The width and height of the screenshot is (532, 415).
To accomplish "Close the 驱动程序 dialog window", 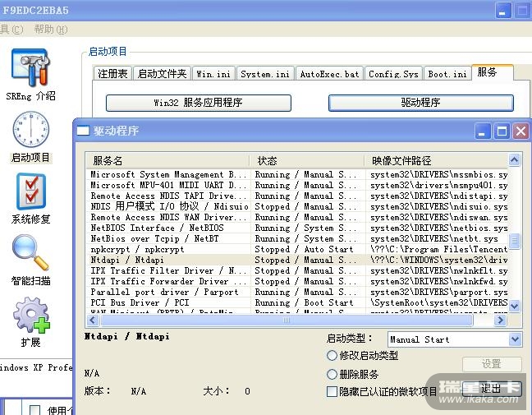I will click(521, 131).
